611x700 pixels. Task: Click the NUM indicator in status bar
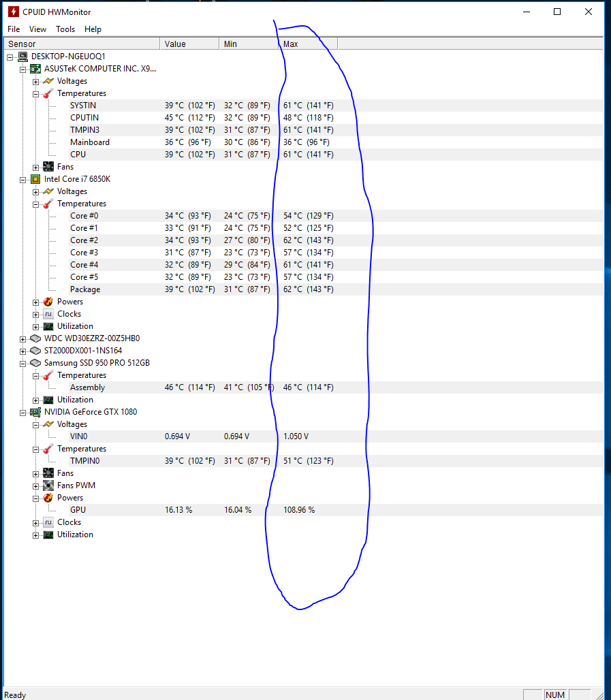point(555,695)
